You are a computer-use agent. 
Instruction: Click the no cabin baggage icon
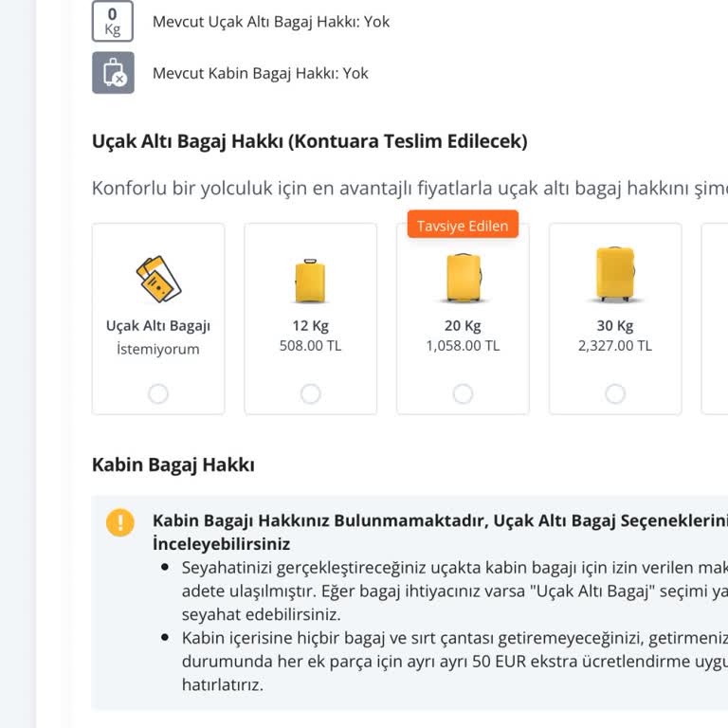coord(113,73)
